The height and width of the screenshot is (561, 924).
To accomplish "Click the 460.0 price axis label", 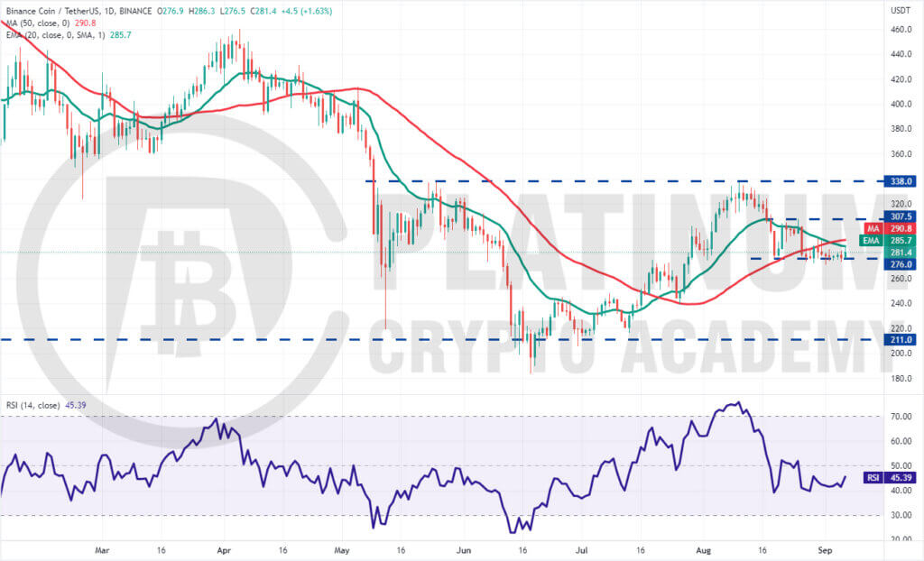I will (x=901, y=30).
